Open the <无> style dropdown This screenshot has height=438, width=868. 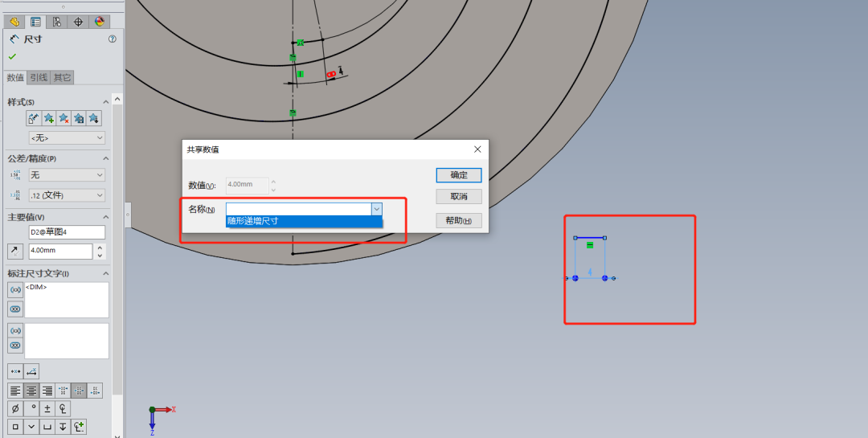tap(67, 138)
